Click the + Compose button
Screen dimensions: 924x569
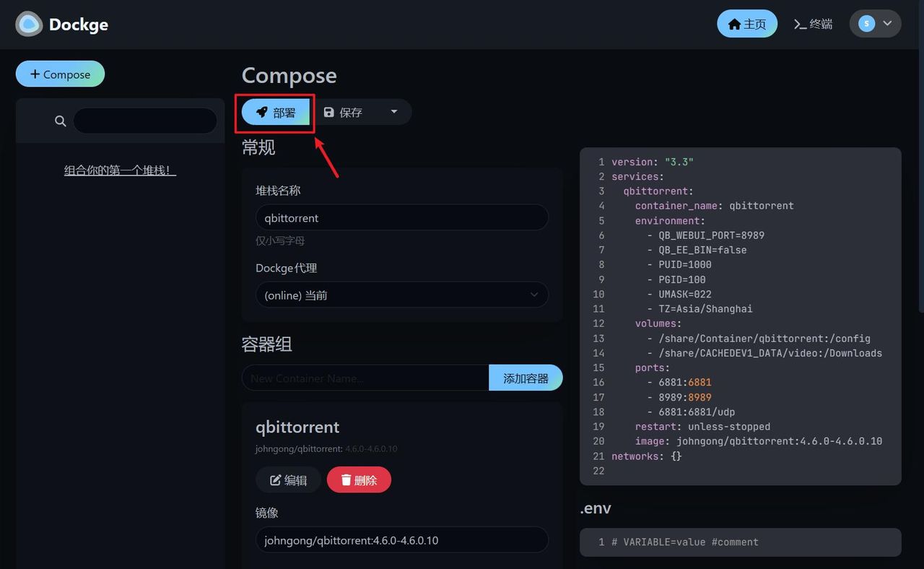60,74
